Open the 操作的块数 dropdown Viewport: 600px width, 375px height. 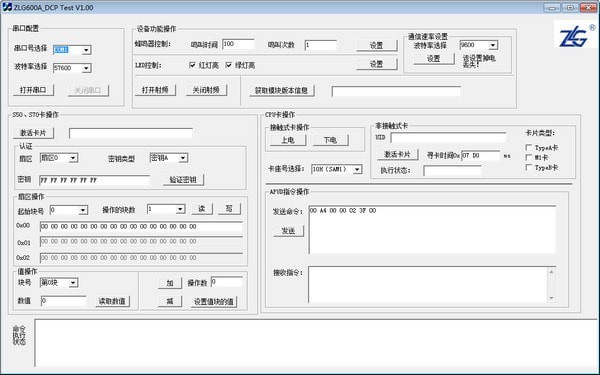tap(181, 209)
